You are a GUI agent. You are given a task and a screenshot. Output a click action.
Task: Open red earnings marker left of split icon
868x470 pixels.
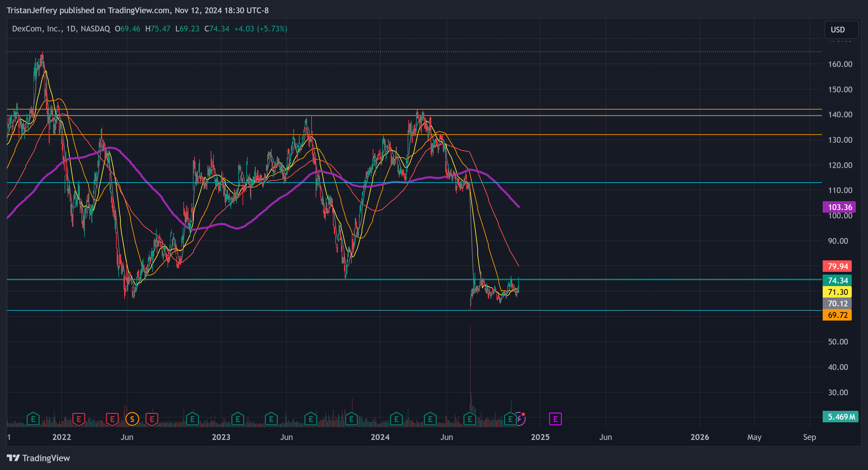112,419
